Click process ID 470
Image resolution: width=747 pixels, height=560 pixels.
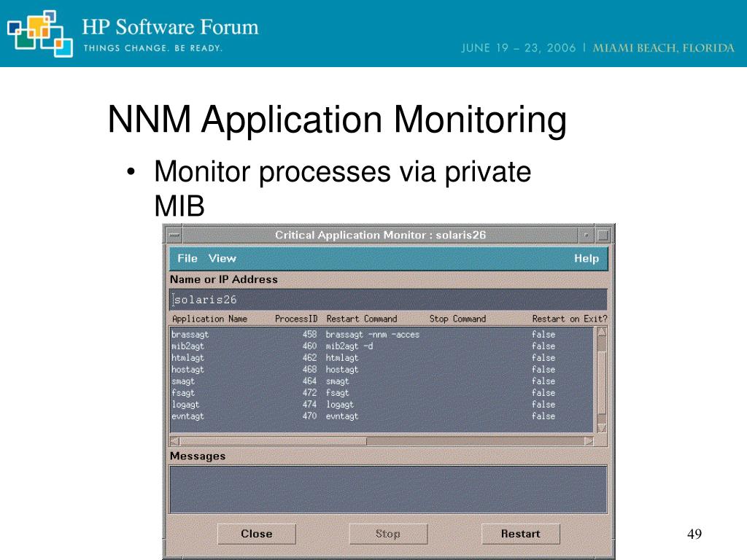pos(309,416)
